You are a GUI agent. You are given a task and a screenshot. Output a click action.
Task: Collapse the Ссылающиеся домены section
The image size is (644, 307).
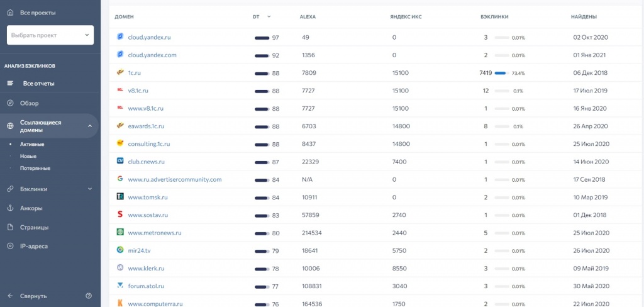89,126
